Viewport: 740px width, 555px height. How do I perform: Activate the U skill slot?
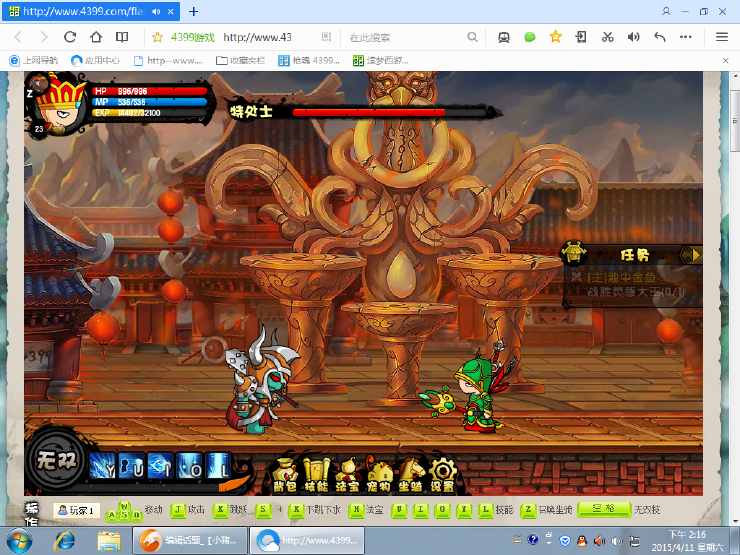(132, 465)
